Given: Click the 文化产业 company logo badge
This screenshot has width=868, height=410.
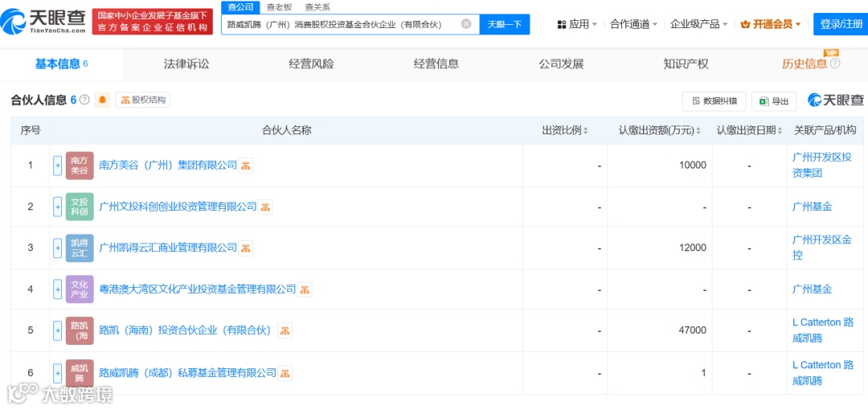Looking at the screenshot, I should (80, 289).
